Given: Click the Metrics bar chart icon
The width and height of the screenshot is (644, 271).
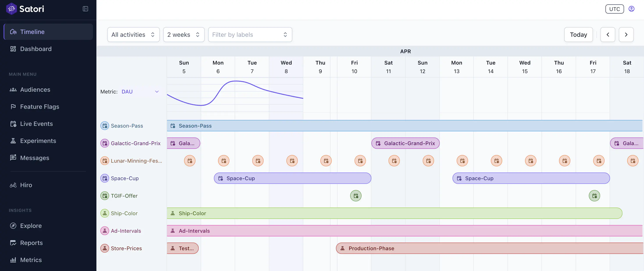Looking at the screenshot, I should (x=13, y=260).
